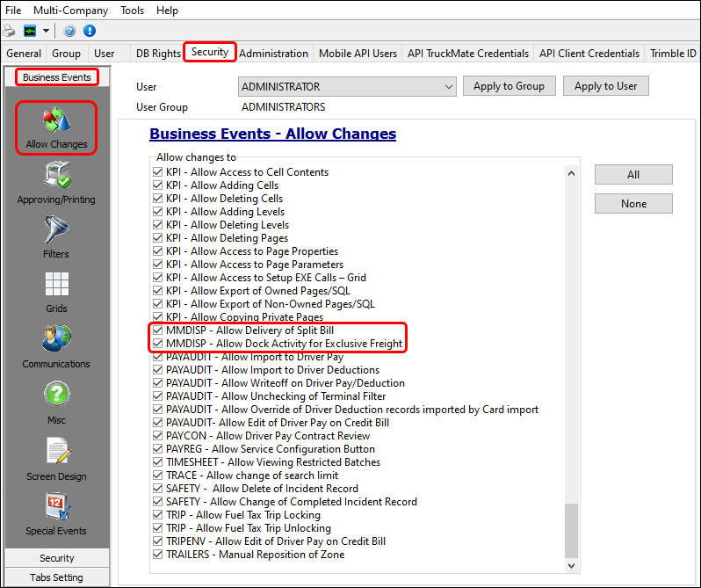701x588 pixels.
Task: Toggle TRACE - Allow change of search limit
Action: [x=157, y=475]
